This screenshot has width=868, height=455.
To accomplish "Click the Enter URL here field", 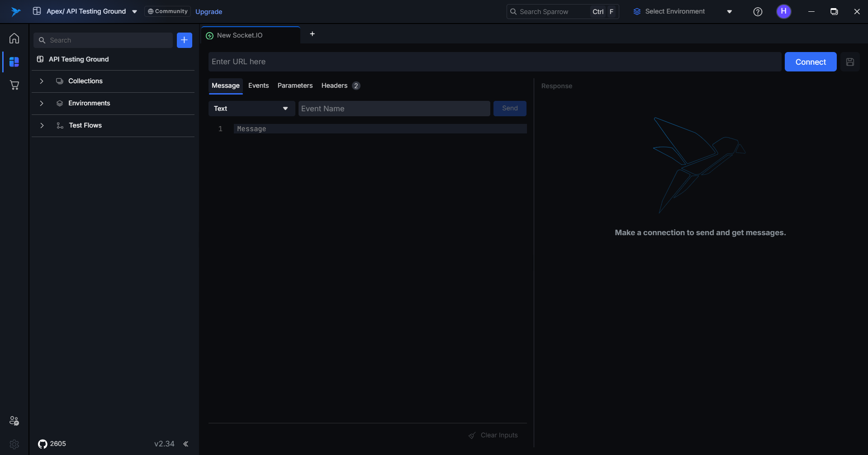I will tap(494, 62).
